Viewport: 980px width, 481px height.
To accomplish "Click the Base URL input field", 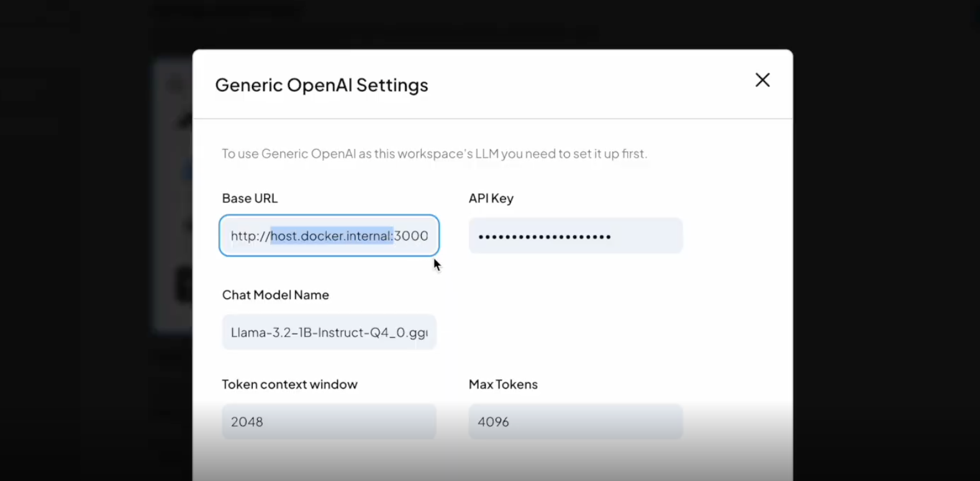I will tap(329, 236).
